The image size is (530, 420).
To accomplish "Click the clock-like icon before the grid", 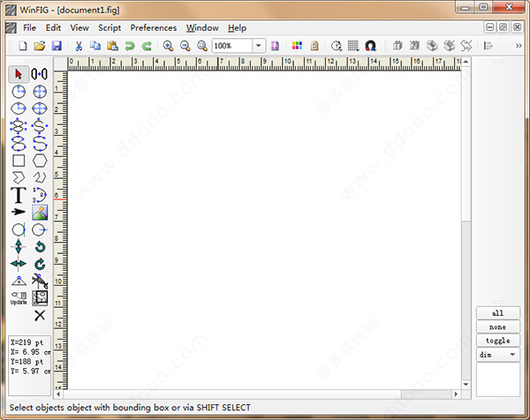I will tap(337, 46).
